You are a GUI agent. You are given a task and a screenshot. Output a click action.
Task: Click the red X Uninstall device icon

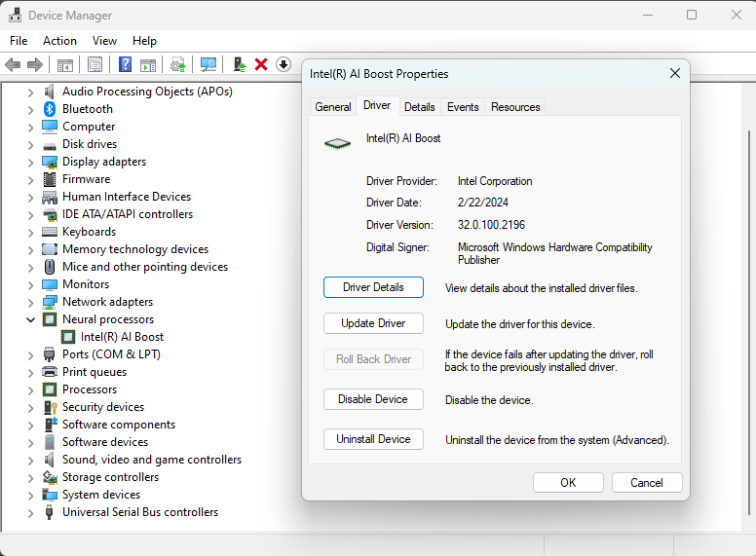[x=261, y=64]
